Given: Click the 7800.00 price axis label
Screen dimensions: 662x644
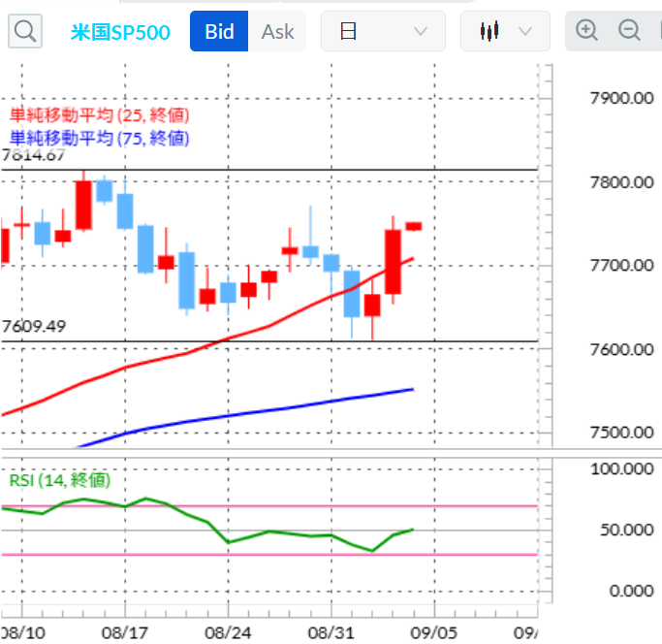Looking at the screenshot, I should [x=622, y=182].
